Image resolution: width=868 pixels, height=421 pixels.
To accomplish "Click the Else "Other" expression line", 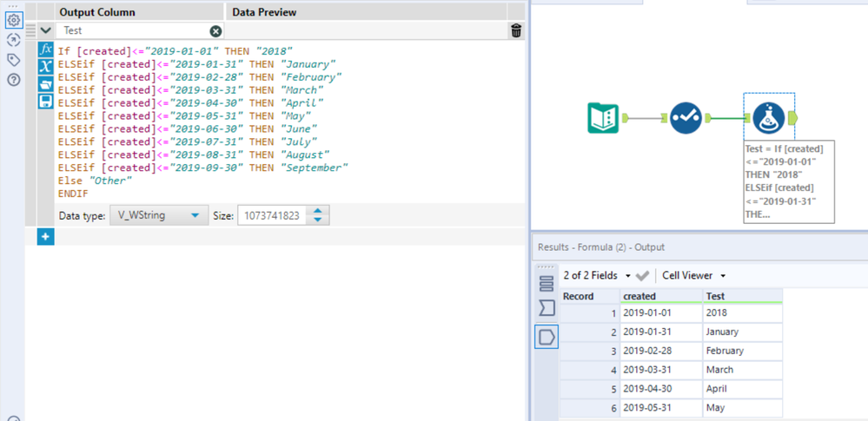I will coord(96,181).
